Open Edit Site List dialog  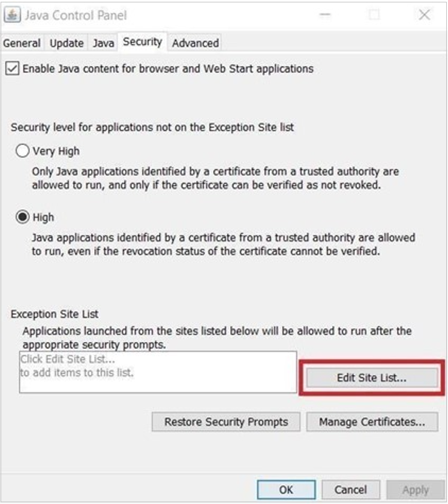tap(372, 378)
